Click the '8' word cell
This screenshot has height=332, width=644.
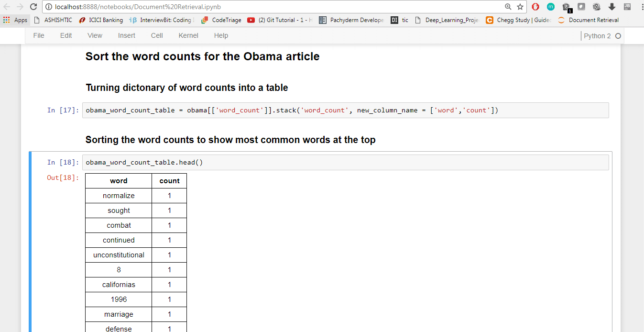[119, 270]
